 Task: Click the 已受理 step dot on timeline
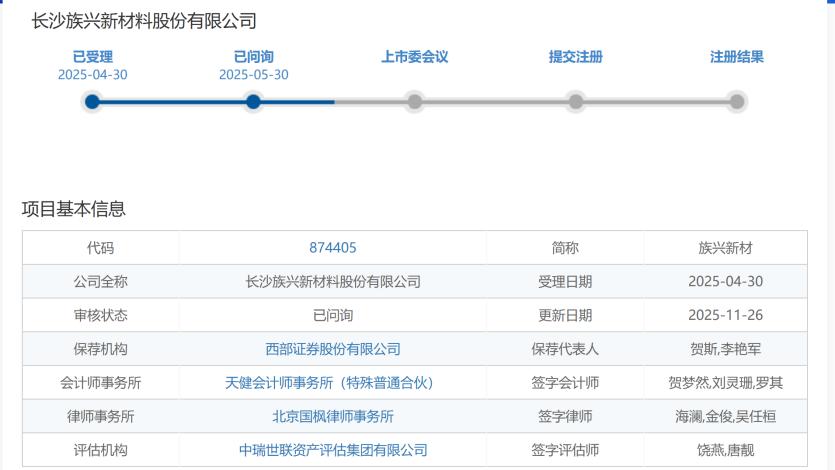click(92, 101)
